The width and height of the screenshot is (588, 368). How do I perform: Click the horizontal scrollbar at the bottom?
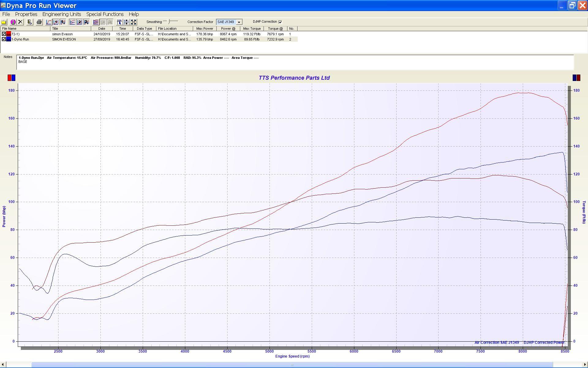point(292,365)
